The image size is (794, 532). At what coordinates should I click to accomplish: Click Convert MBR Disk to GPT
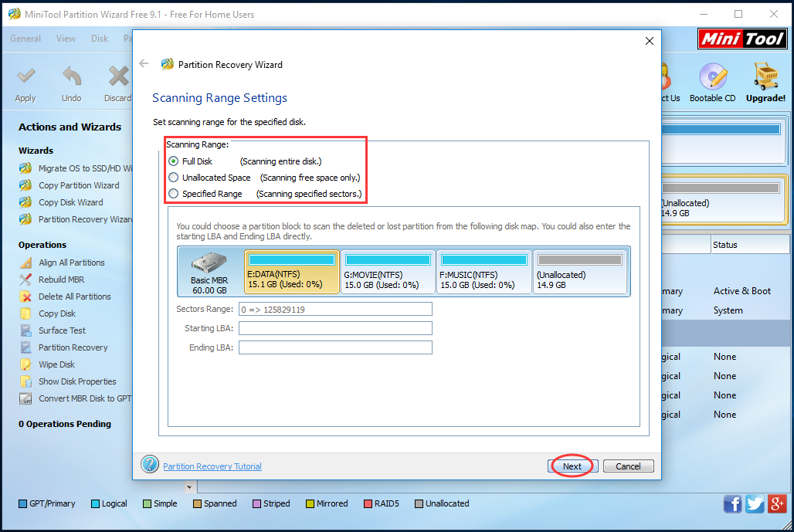tap(76, 399)
